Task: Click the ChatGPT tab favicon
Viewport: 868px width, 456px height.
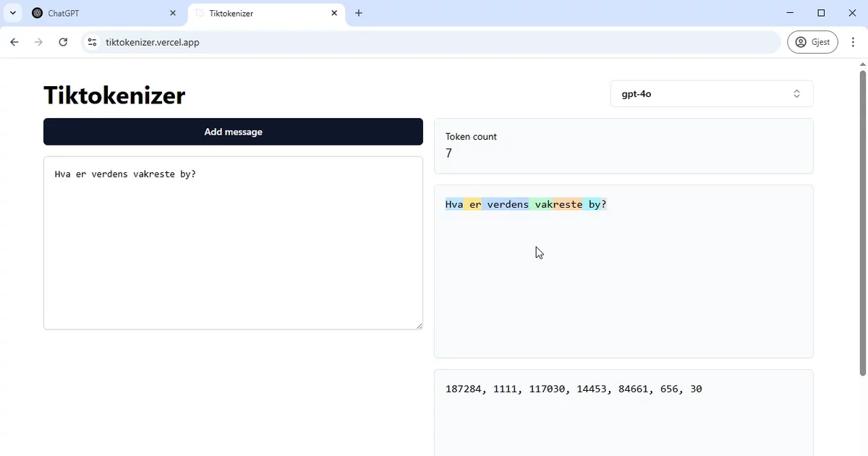Action: tap(38, 13)
